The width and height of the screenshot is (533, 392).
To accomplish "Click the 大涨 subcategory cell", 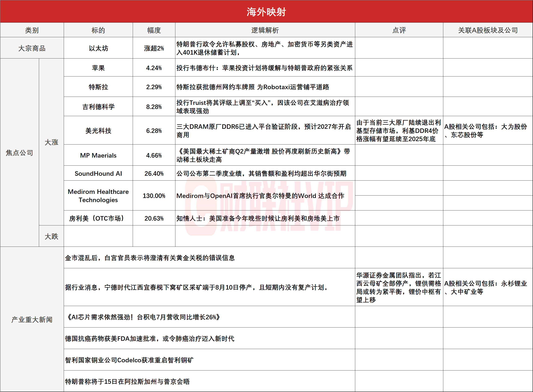I will pyautogui.click(x=51, y=142).
